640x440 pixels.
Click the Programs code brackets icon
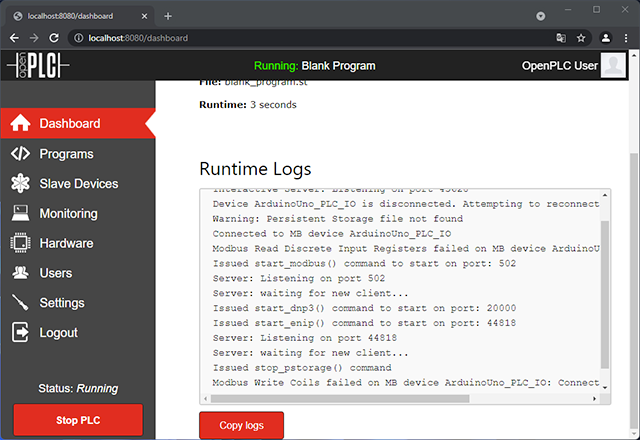[x=20, y=154]
